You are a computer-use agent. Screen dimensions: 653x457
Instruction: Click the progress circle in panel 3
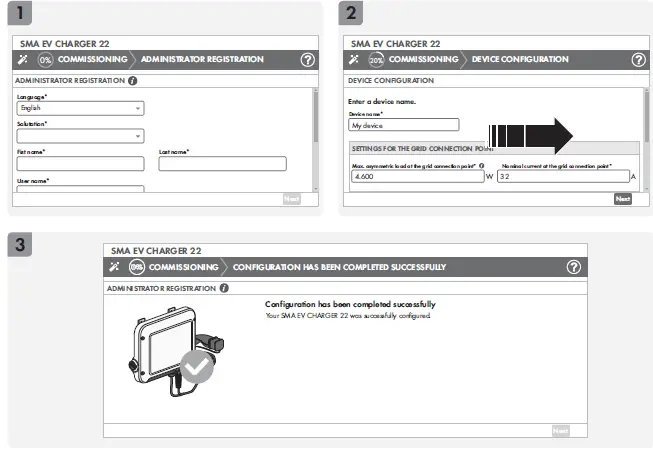[x=137, y=267]
